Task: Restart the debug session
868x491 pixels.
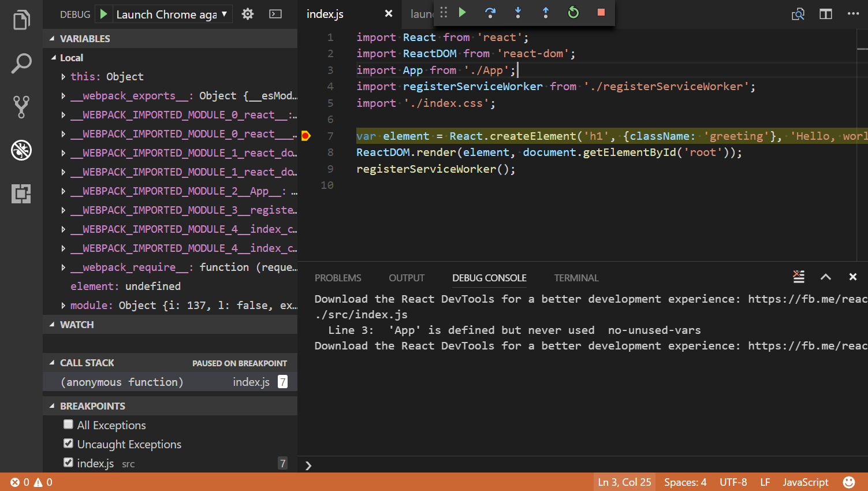Action: tap(573, 13)
